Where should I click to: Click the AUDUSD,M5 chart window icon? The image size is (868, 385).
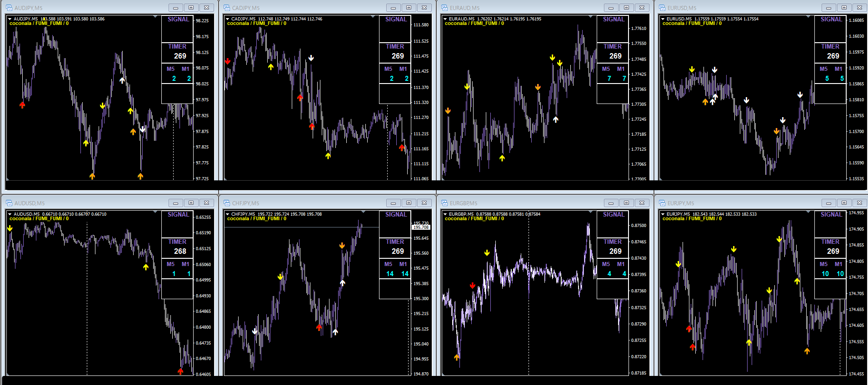click(9, 203)
